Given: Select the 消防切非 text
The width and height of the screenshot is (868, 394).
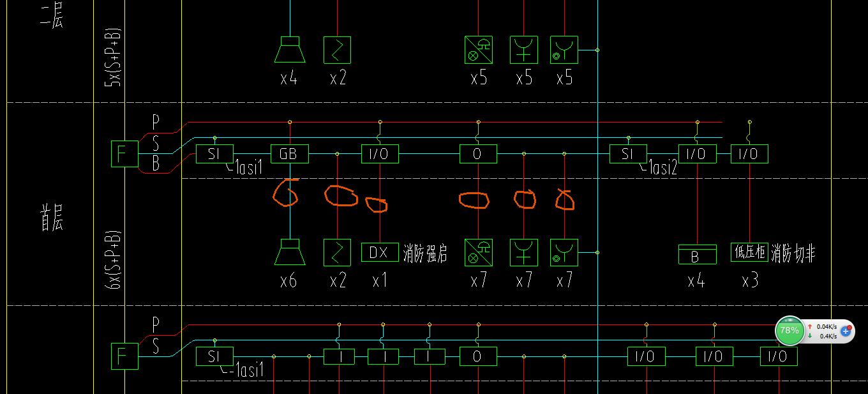Looking at the screenshot, I should (794, 254).
